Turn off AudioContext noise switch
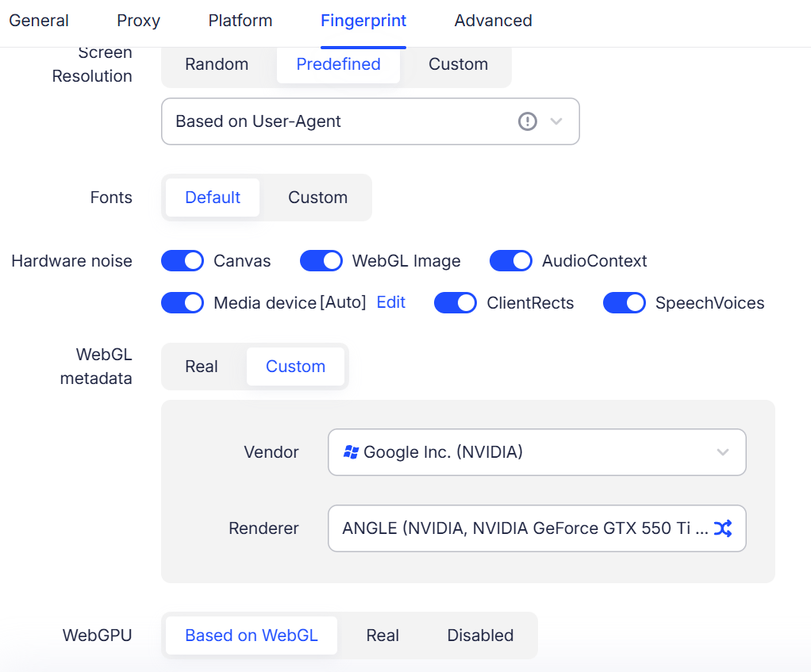The width and height of the screenshot is (811, 672). 511,261
